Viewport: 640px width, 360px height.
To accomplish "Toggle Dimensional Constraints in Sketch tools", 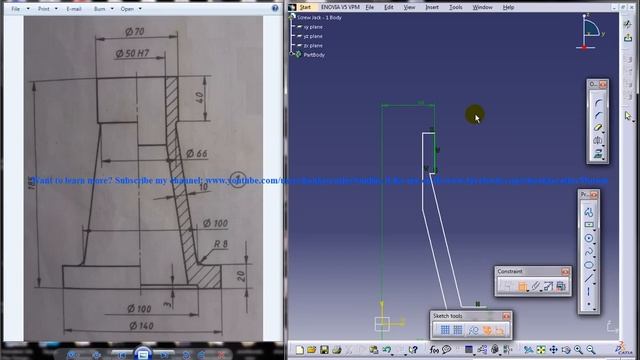I will point(500,330).
